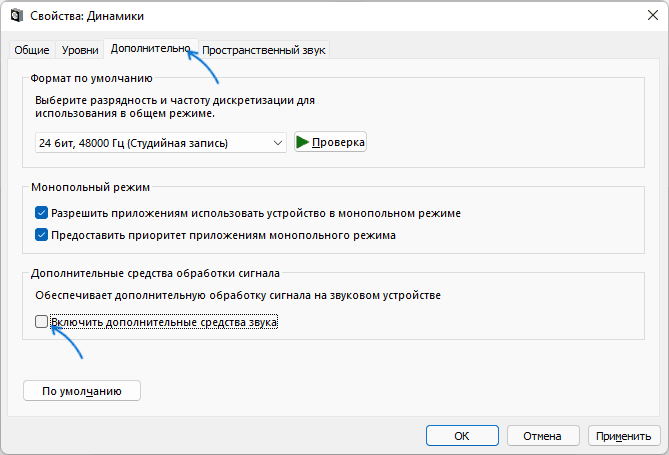Switch to the Уровни tab
669x455 pixels.
(x=80, y=50)
